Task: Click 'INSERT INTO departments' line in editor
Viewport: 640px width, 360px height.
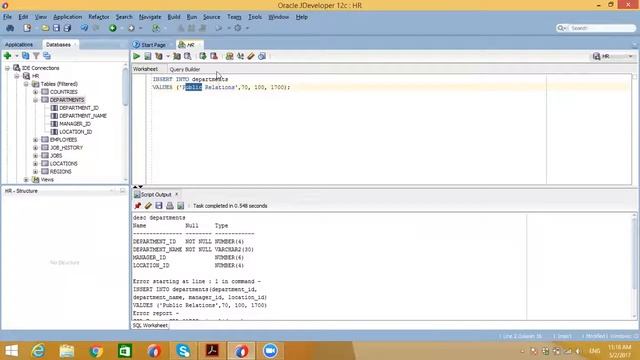Action: coord(190,79)
